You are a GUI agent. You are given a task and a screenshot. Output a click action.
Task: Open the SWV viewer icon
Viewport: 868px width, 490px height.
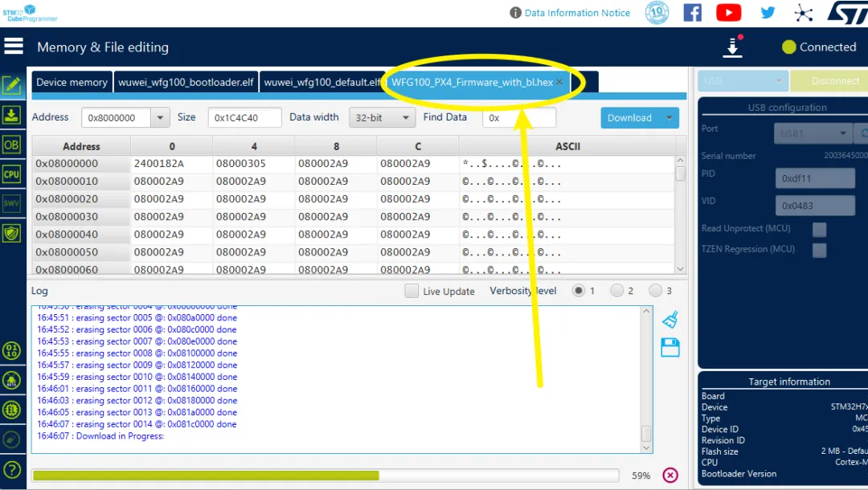pos(11,203)
